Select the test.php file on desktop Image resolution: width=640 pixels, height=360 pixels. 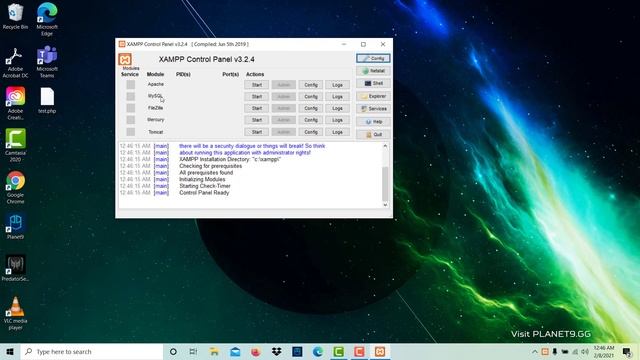(47, 100)
